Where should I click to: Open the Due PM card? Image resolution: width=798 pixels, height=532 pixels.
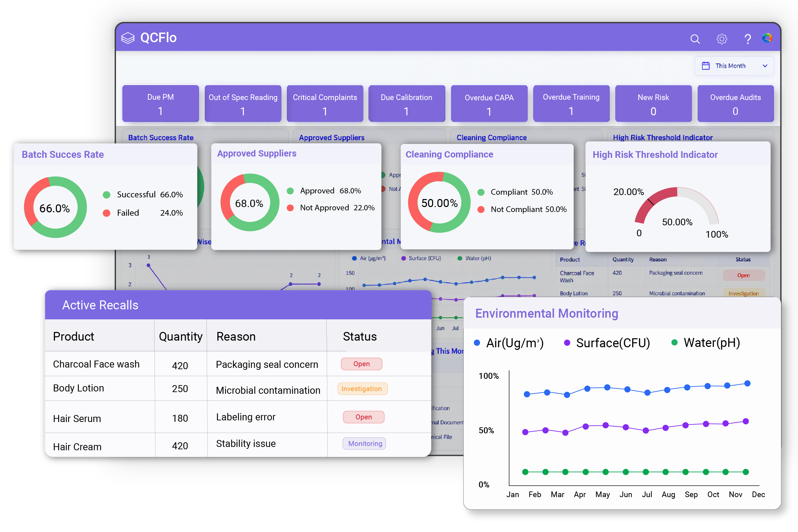point(161,103)
